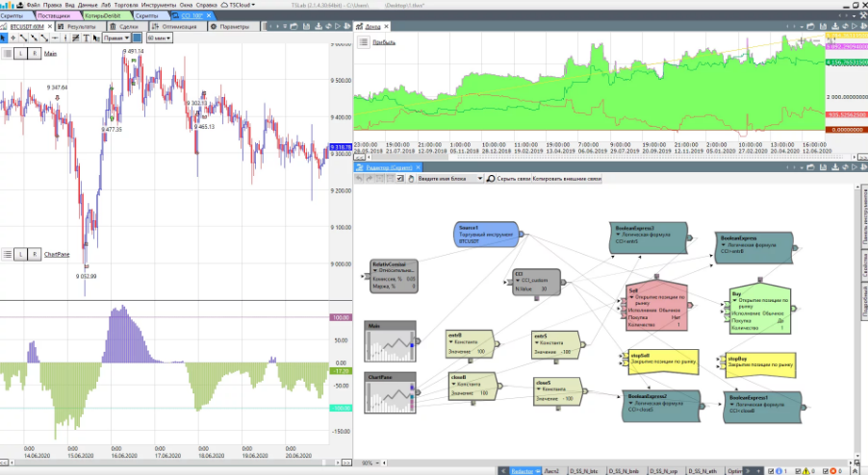This screenshot has height=475, width=868.
Task: Activate the hand pan tool
Action: [x=411, y=179]
